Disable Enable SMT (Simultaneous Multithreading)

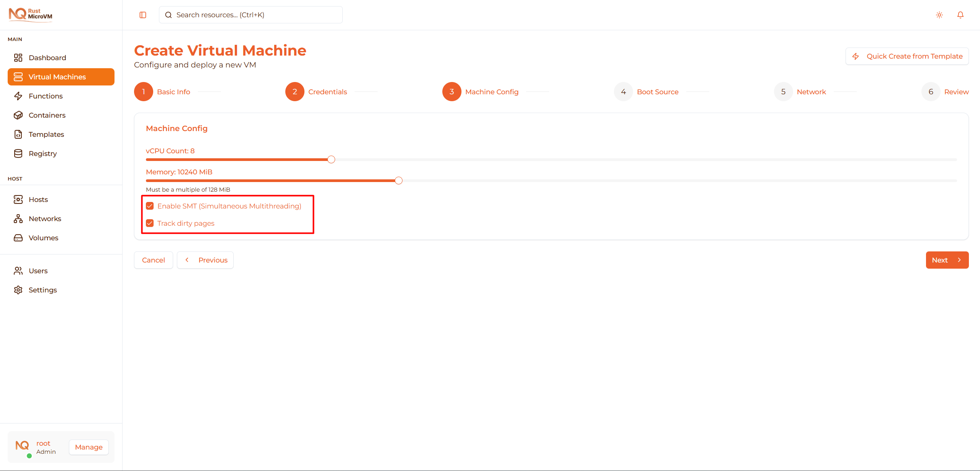(x=149, y=206)
